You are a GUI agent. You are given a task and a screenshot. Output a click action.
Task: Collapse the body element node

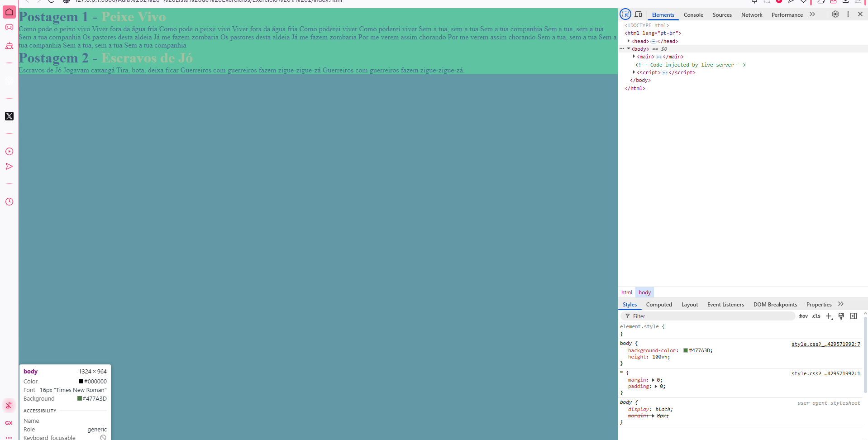tap(629, 48)
